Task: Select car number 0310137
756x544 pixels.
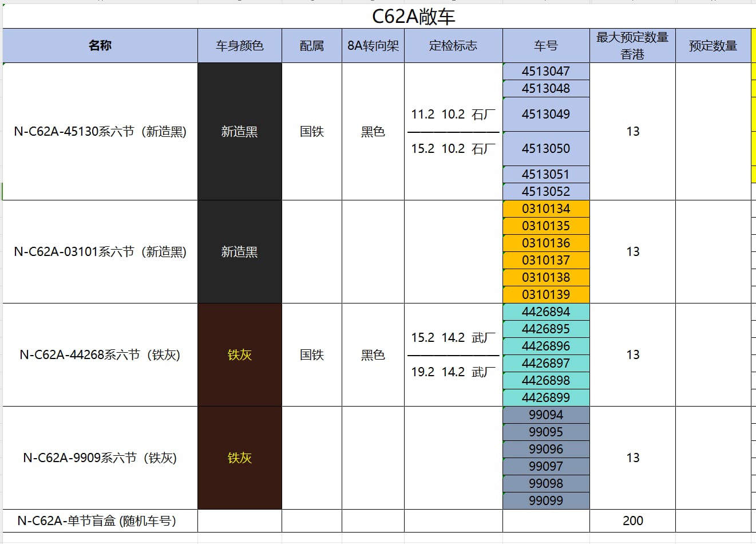Action: pyautogui.click(x=546, y=261)
